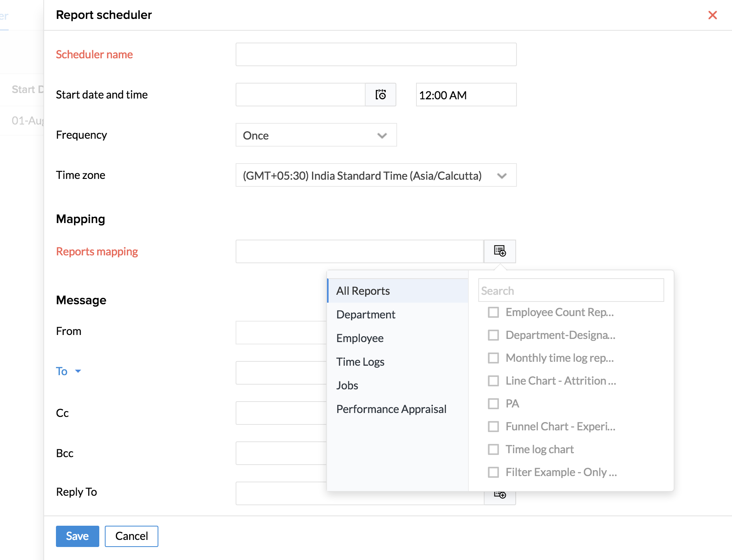Click the Scheduler name input field
Image resolution: width=732 pixels, height=560 pixels.
coord(376,54)
